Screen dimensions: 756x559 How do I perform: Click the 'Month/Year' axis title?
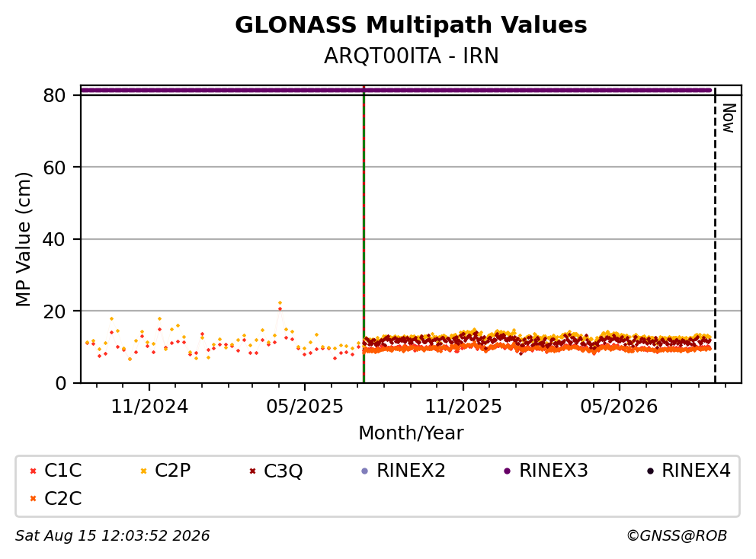(411, 433)
